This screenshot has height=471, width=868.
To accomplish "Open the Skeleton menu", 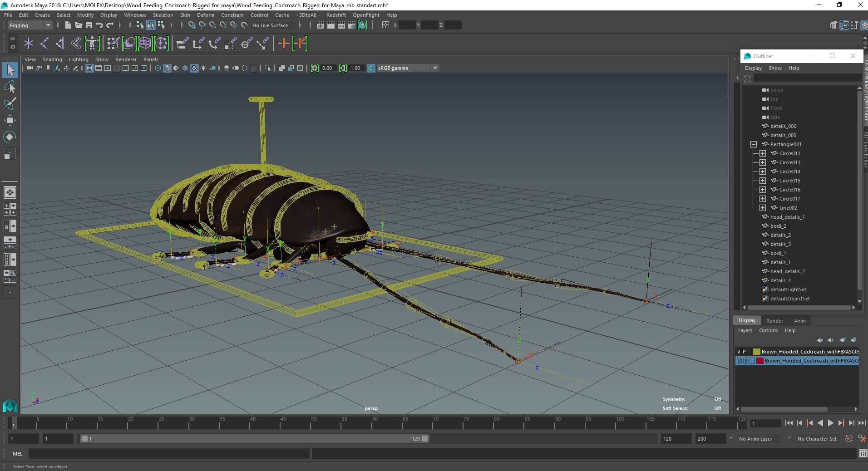I will [163, 15].
